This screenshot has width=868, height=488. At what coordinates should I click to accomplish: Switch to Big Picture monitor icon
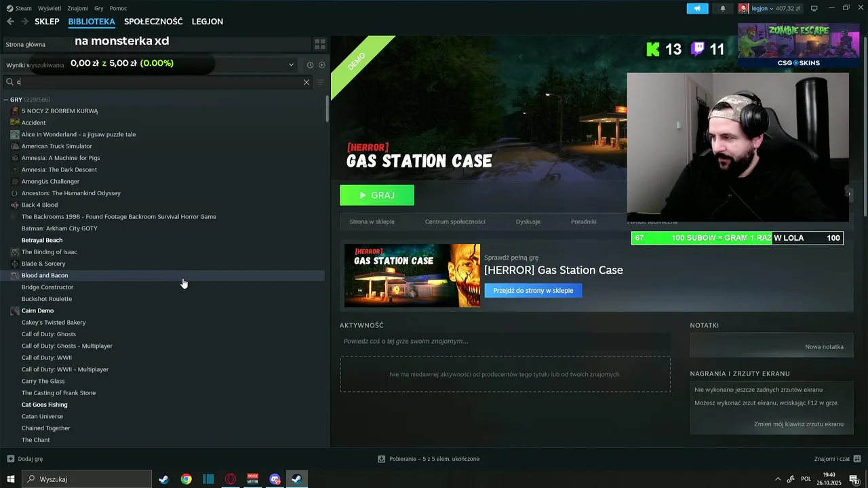(814, 8)
